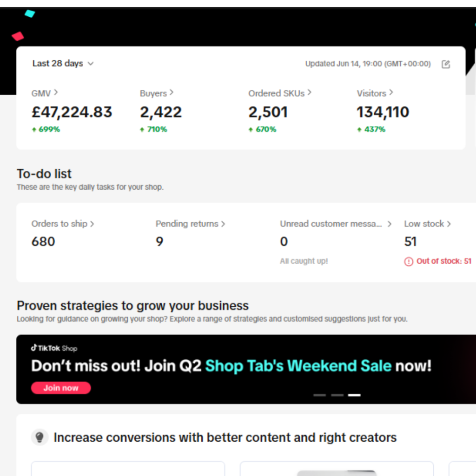Open Pending returns list

pos(190,224)
